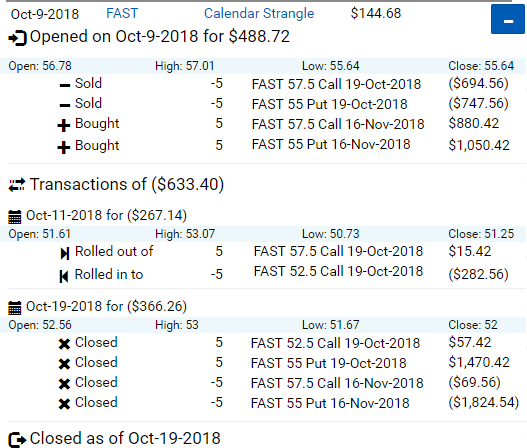Click the Transactions swap arrows icon

(x=17, y=185)
